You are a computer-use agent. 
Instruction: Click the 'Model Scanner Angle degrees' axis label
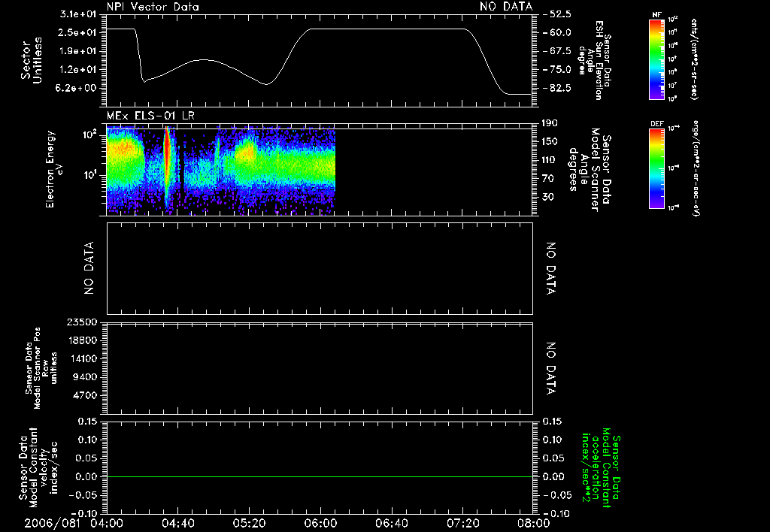[x=590, y=170]
